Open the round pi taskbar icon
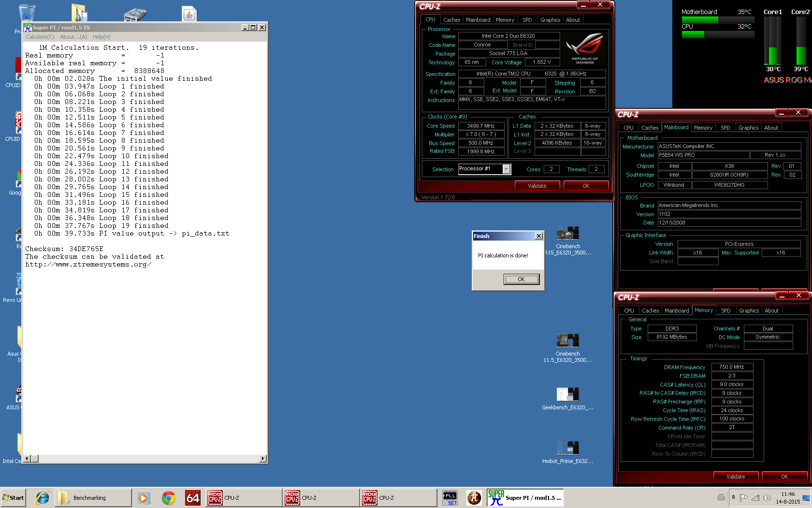The height and width of the screenshot is (508, 812). pos(474,498)
